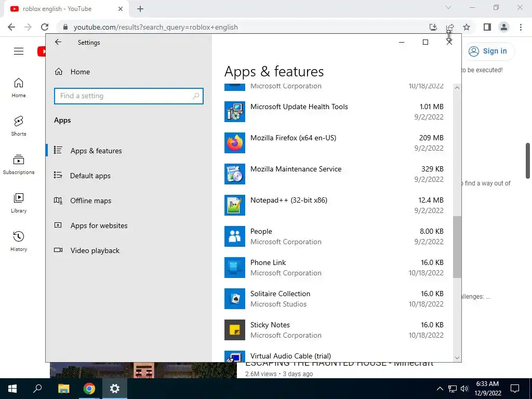The image size is (532, 399).
Task: Reload the YouTube page in Chrome
Action: click(x=45, y=27)
